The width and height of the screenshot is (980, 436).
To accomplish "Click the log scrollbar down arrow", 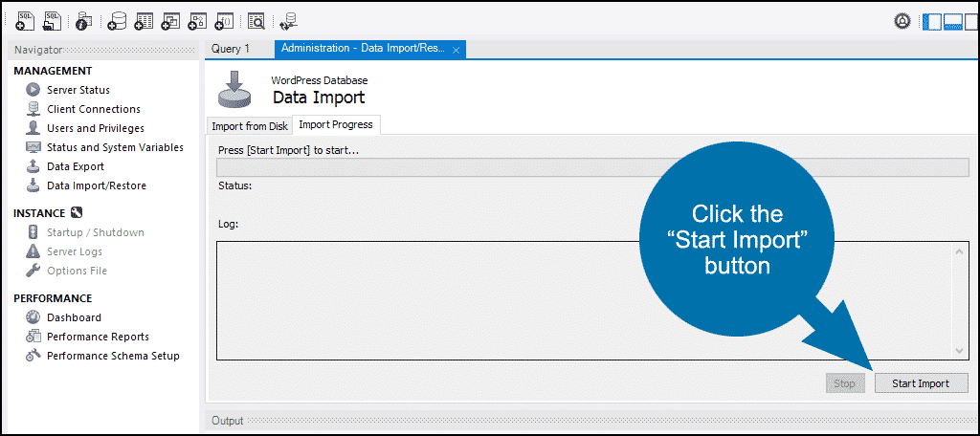I will coord(960,351).
